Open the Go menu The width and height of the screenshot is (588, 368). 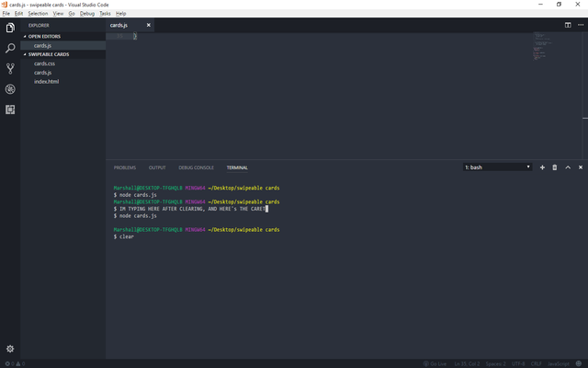(72, 14)
